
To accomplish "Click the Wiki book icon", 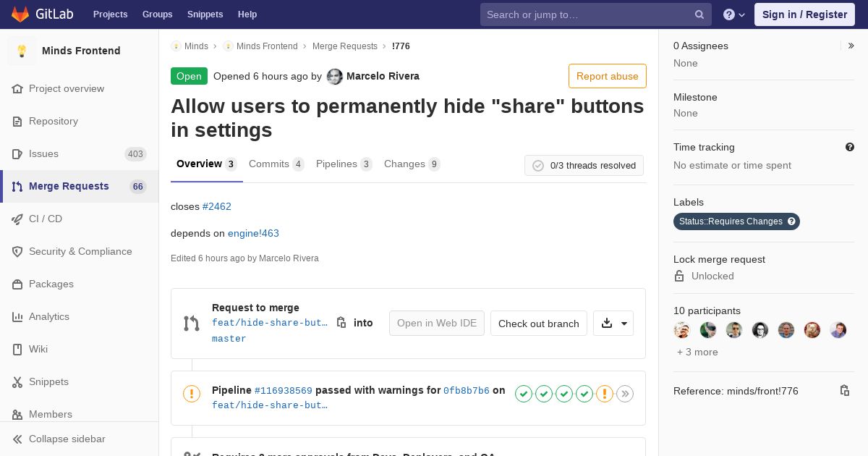I will [x=17, y=349].
